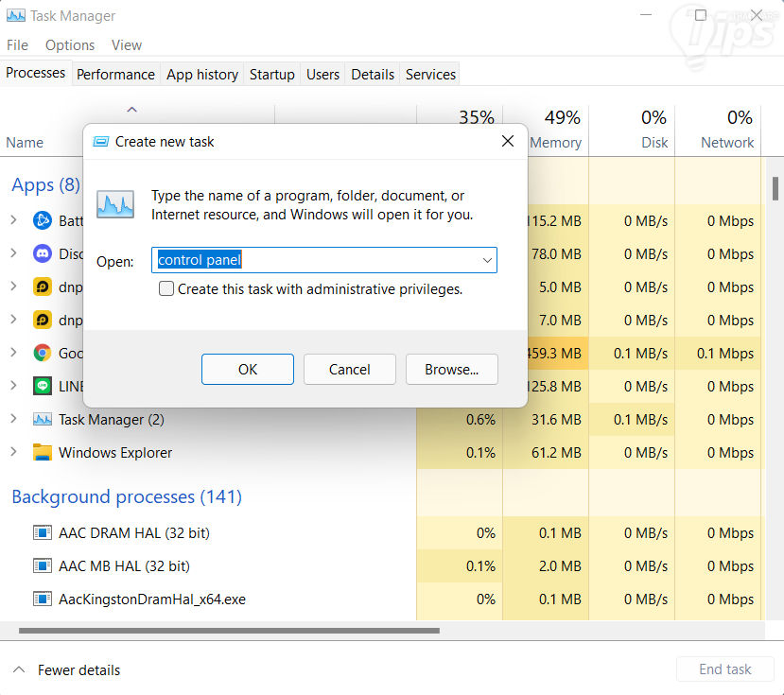
Task: Click the AAC MB HAL process icon
Action: click(42, 565)
